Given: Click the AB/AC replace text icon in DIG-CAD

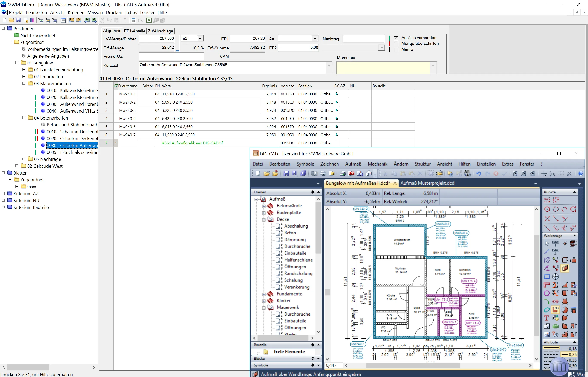Looking at the screenshot, I should pyautogui.click(x=468, y=174).
